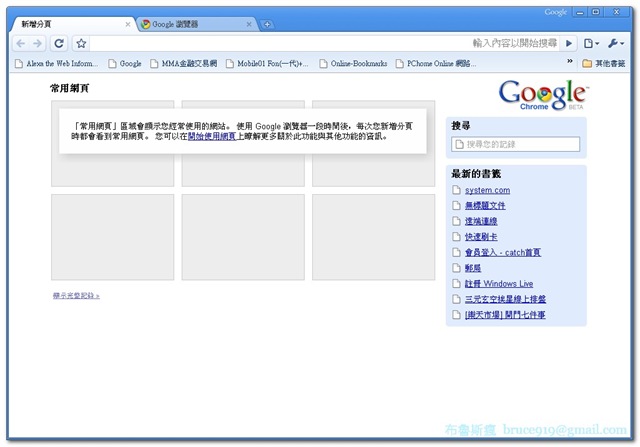This screenshot has width=640, height=447.
Task: Open the Online-Bookmarks bookmark
Action: pos(353,64)
